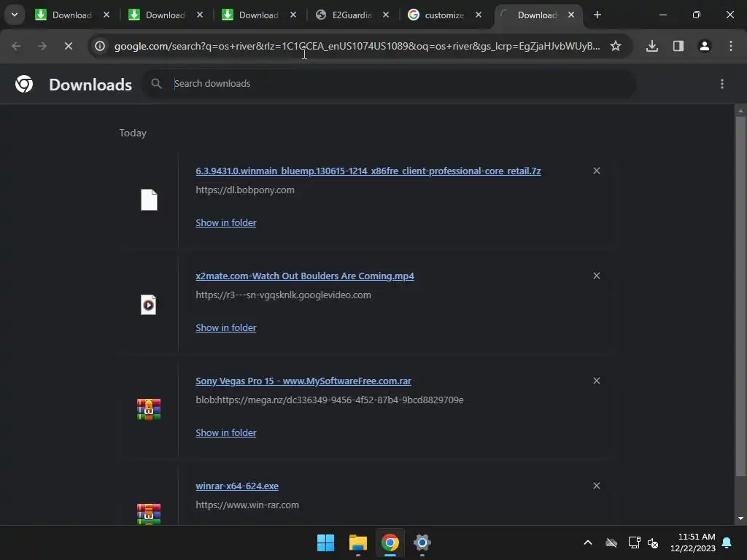Show the bluemp 7z file in folder
Image resolution: width=747 pixels, height=560 pixels.
click(226, 222)
